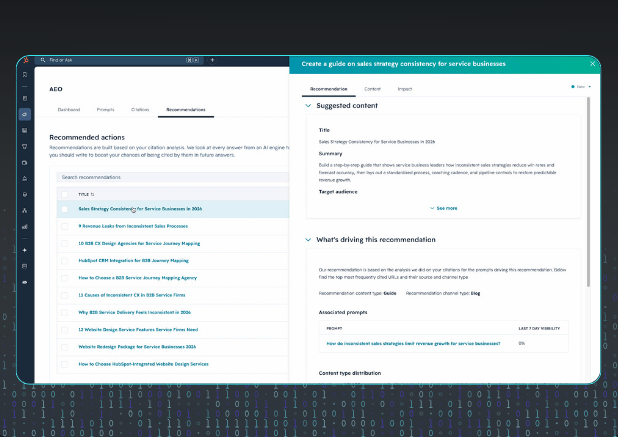Open Website Redesign Package for Service Businesses link
Screen dimensions: 618x437
pos(137,347)
